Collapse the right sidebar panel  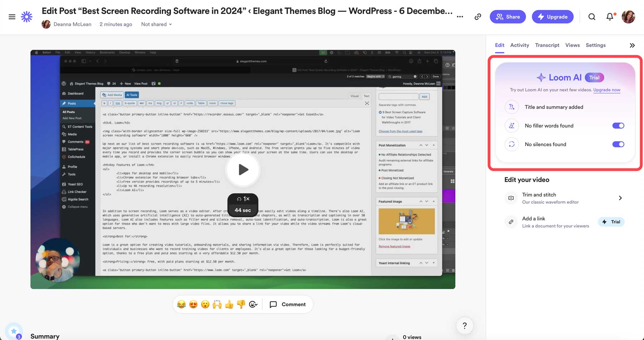(x=632, y=46)
